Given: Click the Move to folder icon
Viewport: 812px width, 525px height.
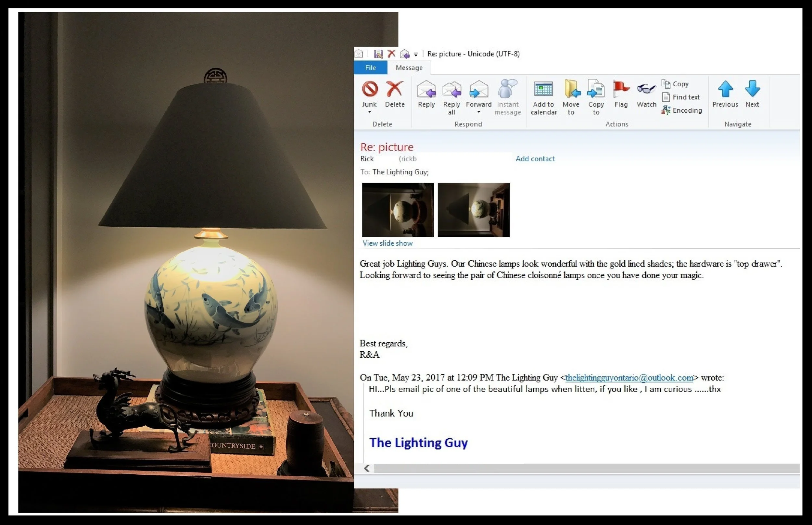Looking at the screenshot, I should 571,89.
